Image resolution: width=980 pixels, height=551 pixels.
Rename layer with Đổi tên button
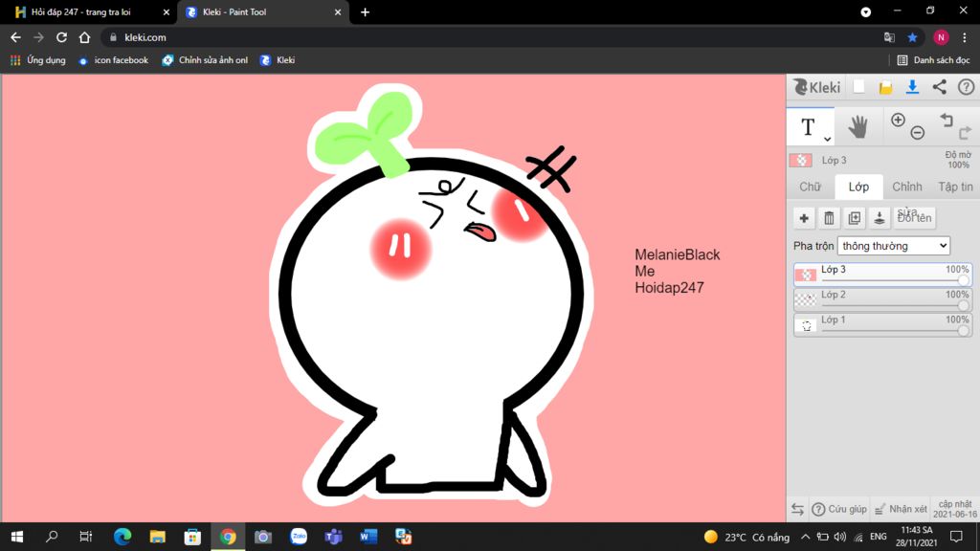coord(914,218)
